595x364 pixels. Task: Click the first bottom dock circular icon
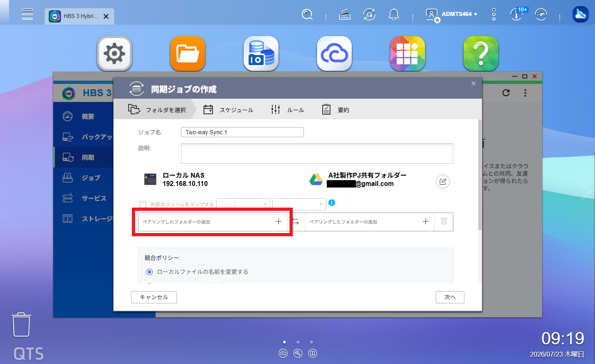coord(283,353)
